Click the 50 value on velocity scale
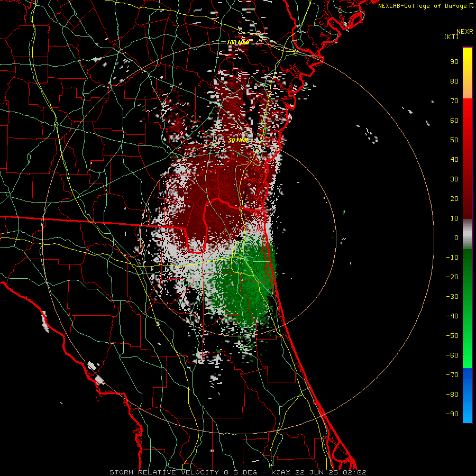476x476 pixels. click(454, 140)
